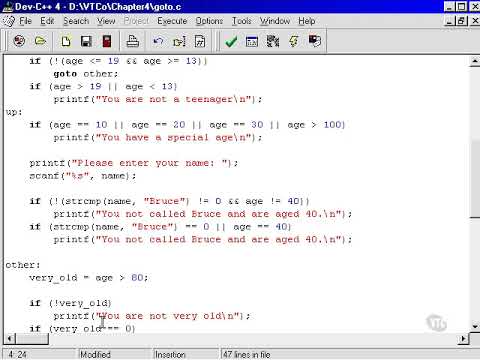The image size is (480, 360).
Task: Open the Help menu
Action: pyautogui.click(x=306, y=21)
